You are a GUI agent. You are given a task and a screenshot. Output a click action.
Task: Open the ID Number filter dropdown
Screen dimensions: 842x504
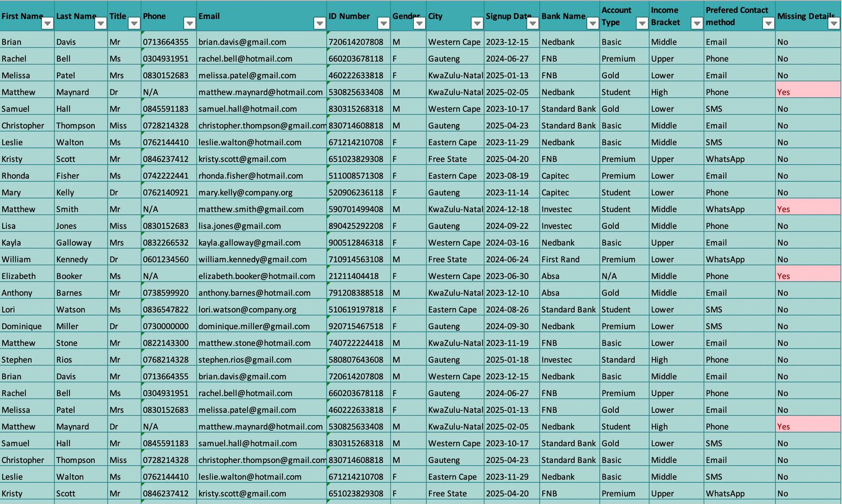pyautogui.click(x=384, y=23)
